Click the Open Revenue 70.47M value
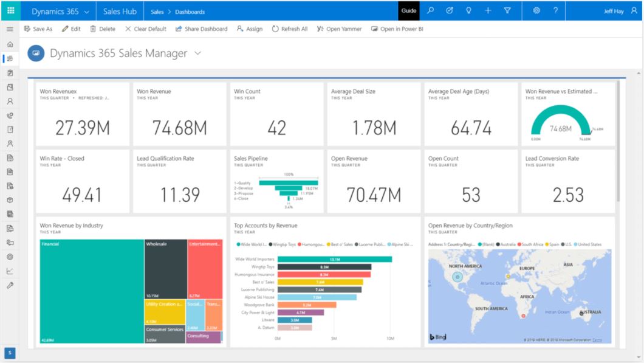This screenshot has width=644, height=363. click(374, 195)
